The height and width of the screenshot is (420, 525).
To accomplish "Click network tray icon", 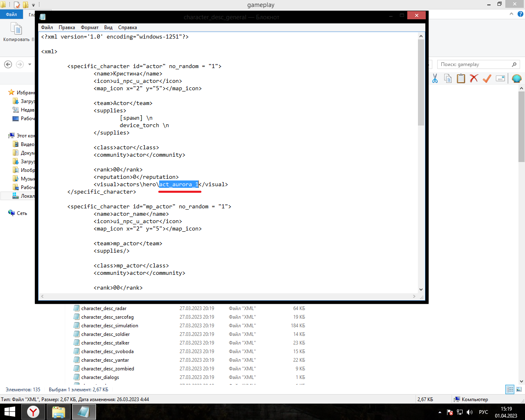I will 460,412.
